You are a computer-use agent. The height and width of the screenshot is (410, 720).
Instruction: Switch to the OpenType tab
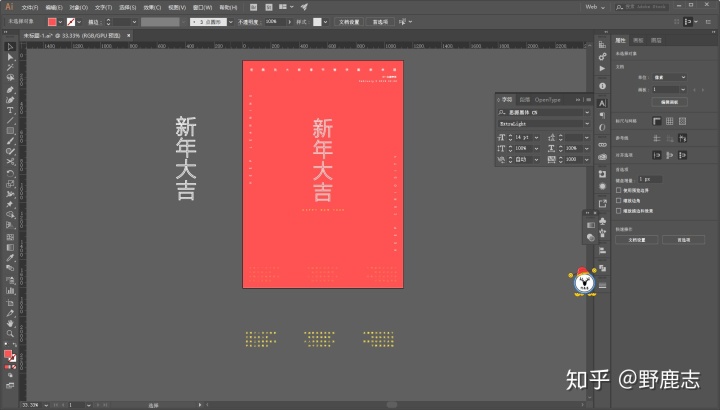tap(547, 100)
